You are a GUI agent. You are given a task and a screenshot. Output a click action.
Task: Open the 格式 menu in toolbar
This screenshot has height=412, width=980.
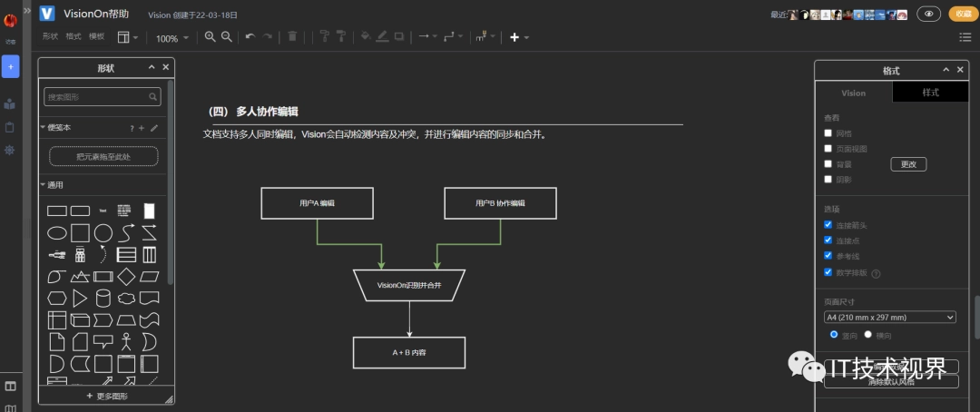[73, 37]
